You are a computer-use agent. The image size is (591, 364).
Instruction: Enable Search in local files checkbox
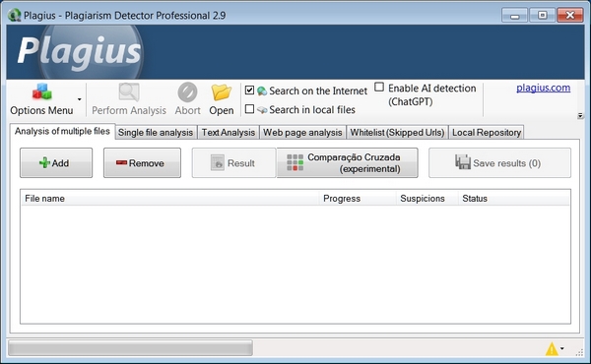click(249, 109)
